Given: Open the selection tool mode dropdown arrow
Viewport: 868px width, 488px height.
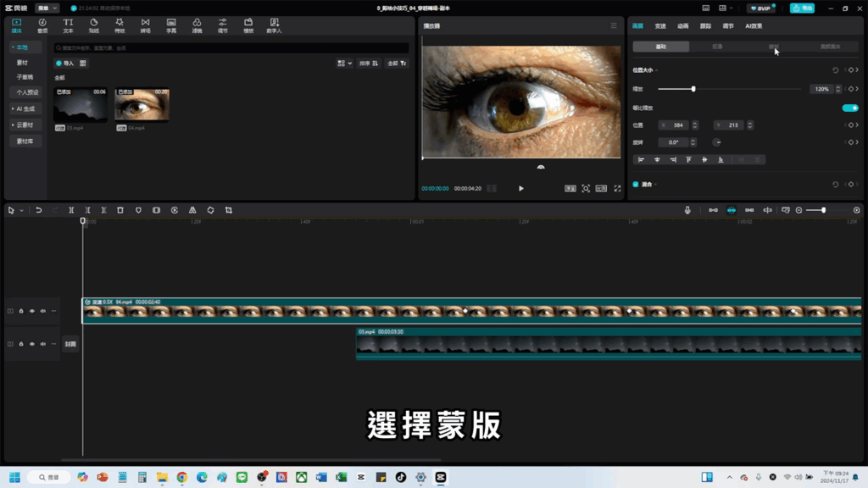Looking at the screenshot, I should pyautogui.click(x=21, y=210).
